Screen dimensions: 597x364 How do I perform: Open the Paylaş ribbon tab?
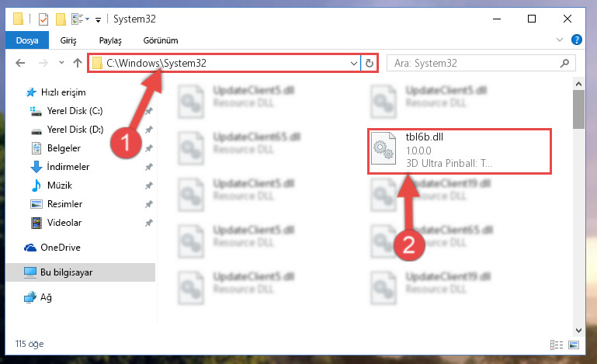tap(110, 40)
